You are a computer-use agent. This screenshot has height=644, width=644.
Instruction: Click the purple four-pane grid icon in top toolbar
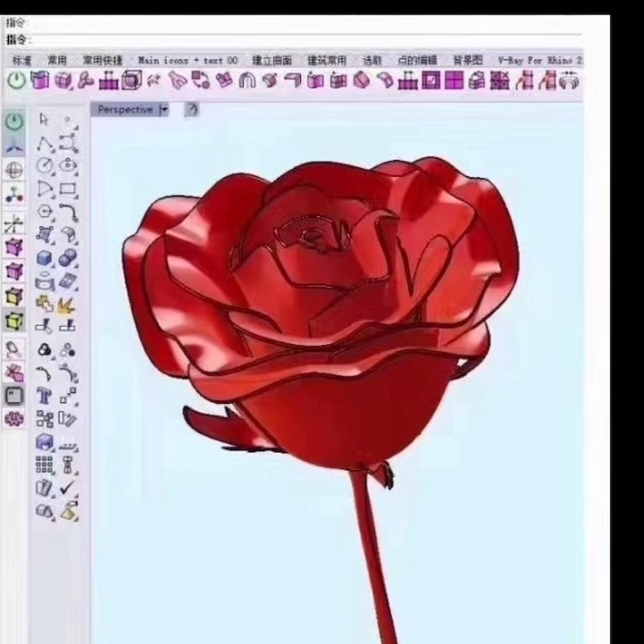click(454, 80)
